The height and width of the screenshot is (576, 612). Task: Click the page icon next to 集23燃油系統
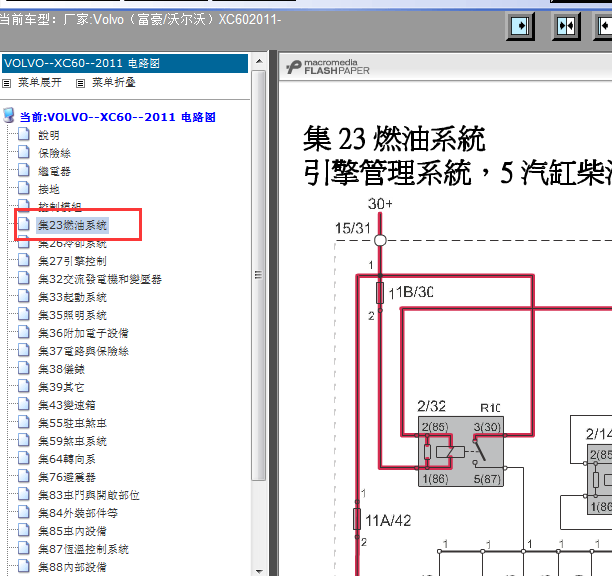click(24, 224)
